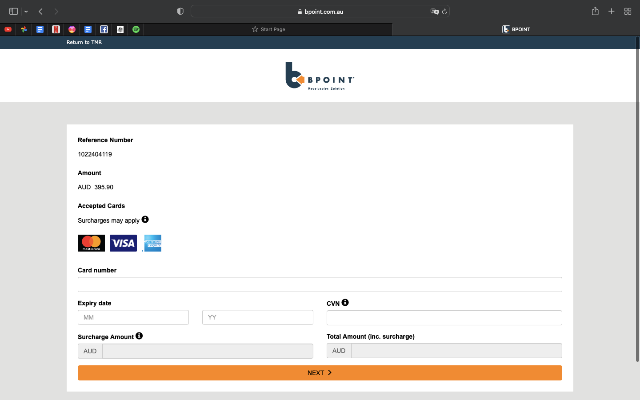Image resolution: width=640 pixels, height=400 pixels.
Task: Switch to the BPOINT tab
Action: coord(516,29)
